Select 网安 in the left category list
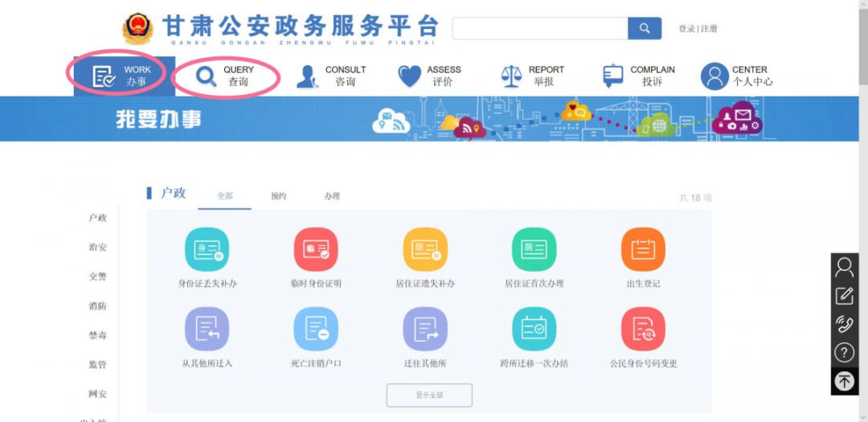The height and width of the screenshot is (422, 868). 98,394
